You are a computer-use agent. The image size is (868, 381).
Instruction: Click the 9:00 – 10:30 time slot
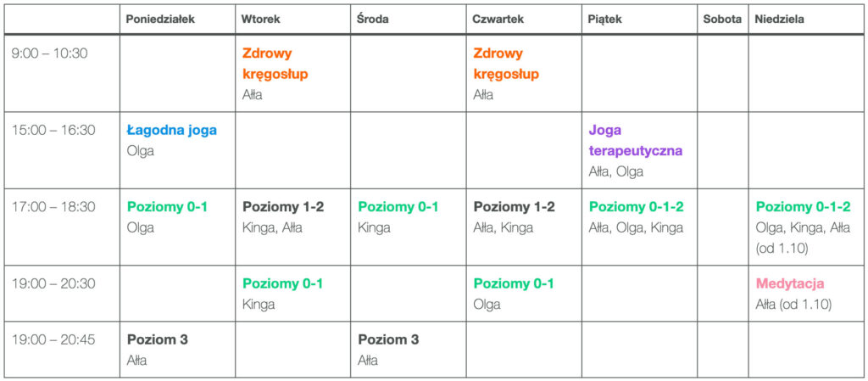pyautogui.click(x=50, y=53)
